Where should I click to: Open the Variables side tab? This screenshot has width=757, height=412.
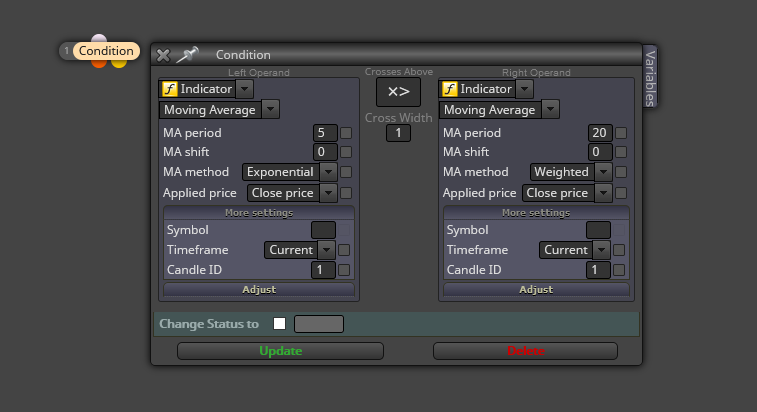(x=650, y=77)
